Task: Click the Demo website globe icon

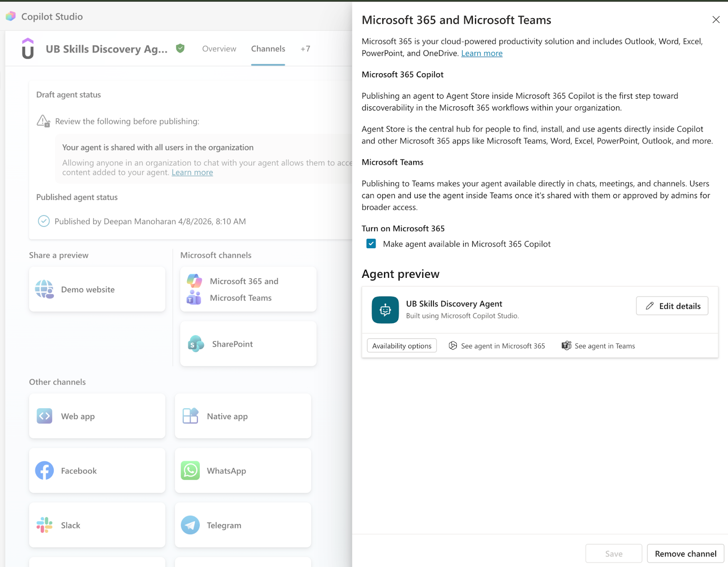Action: [x=45, y=289]
